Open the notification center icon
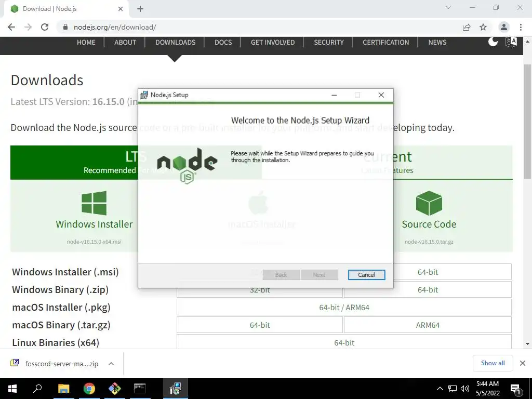 [x=516, y=390]
